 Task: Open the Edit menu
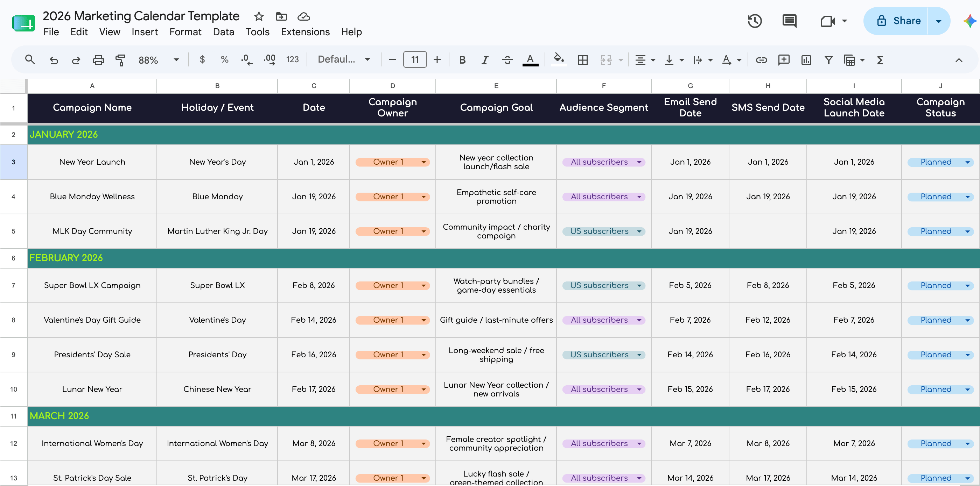point(79,32)
